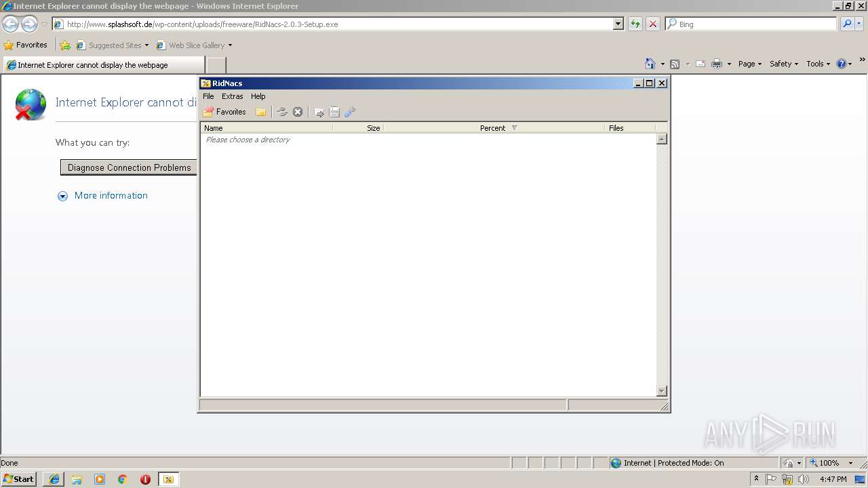Show hidden system tray icons
This screenshot has height=488, width=868.
pos(757,479)
